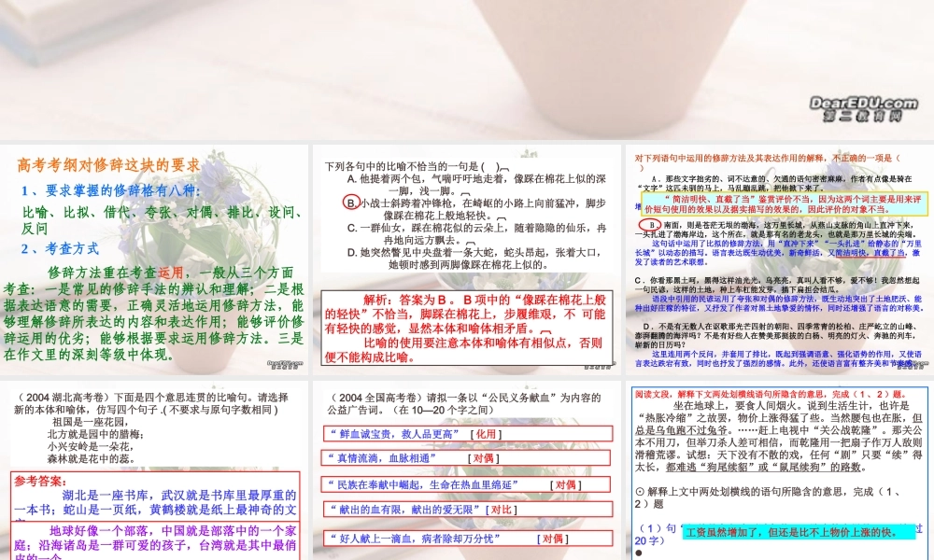The height and width of the screenshot is (560, 934).
Task: Click the 参考答案 label in the 湖北 slide
Action: 40,482
